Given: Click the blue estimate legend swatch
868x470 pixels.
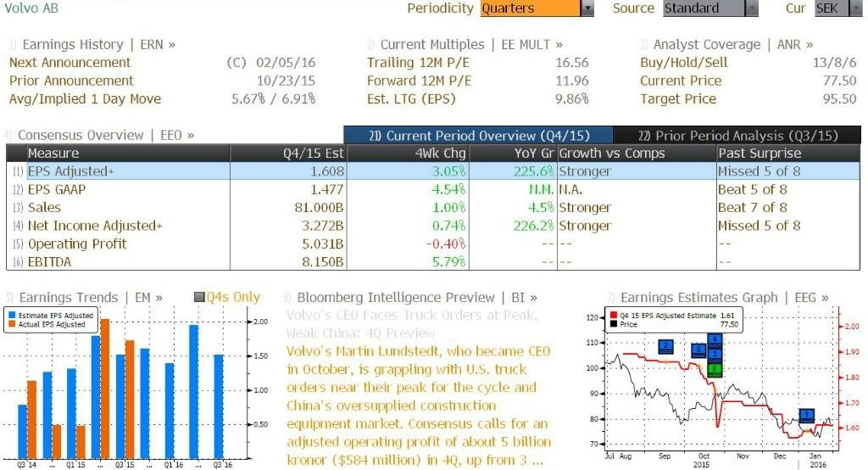Looking at the screenshot, I should [x=12, y=316].
